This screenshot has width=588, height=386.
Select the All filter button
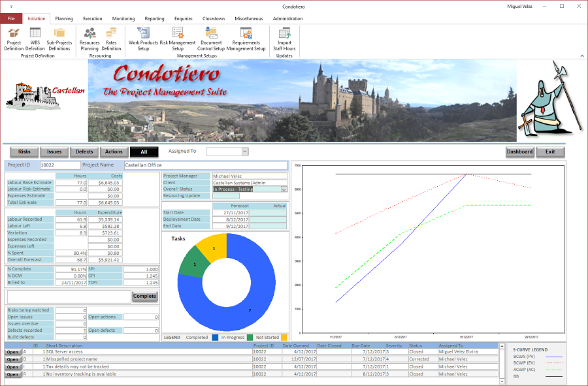click(x=144, y=152)
